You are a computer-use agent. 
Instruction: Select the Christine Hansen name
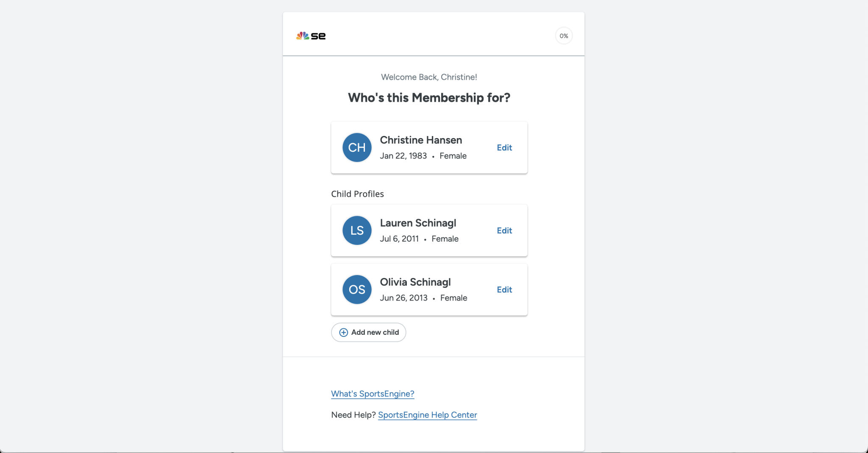(421, 140)
